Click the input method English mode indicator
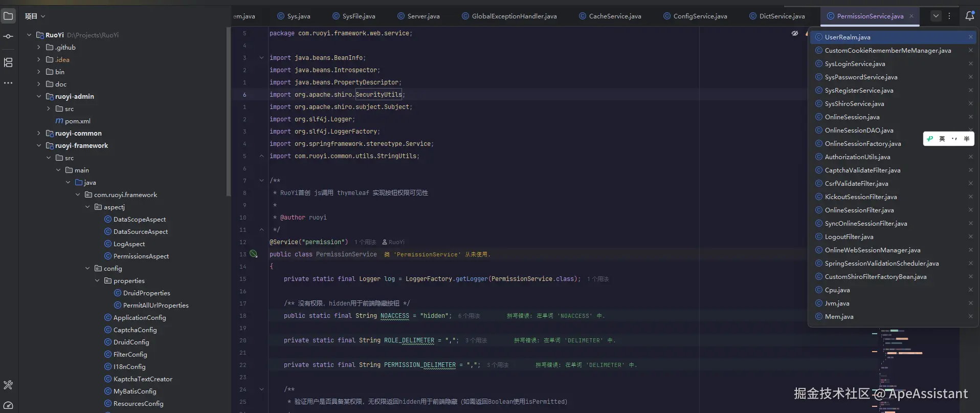This screenshot has width=980, height=413. click(x=942, y=139)
